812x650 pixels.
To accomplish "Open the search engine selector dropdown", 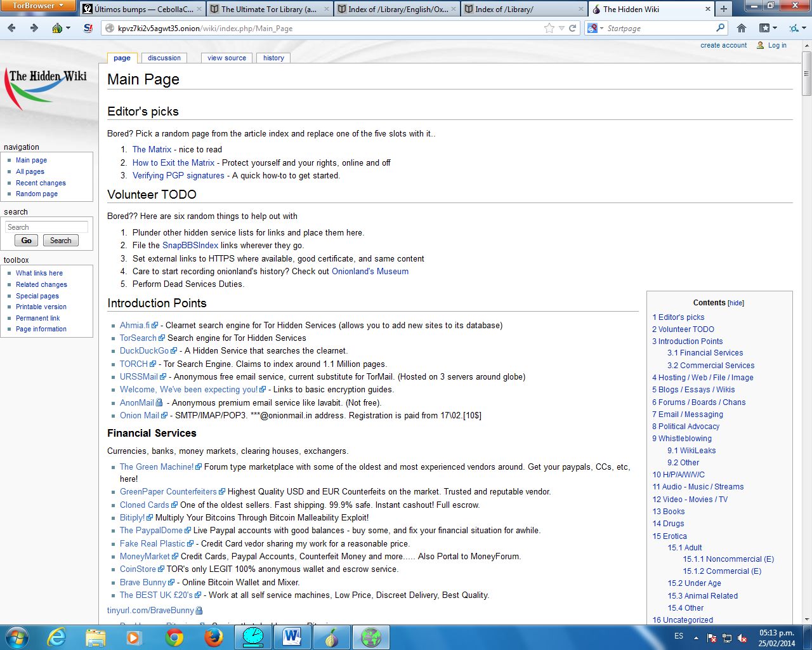I will click(x=594, y=28).
